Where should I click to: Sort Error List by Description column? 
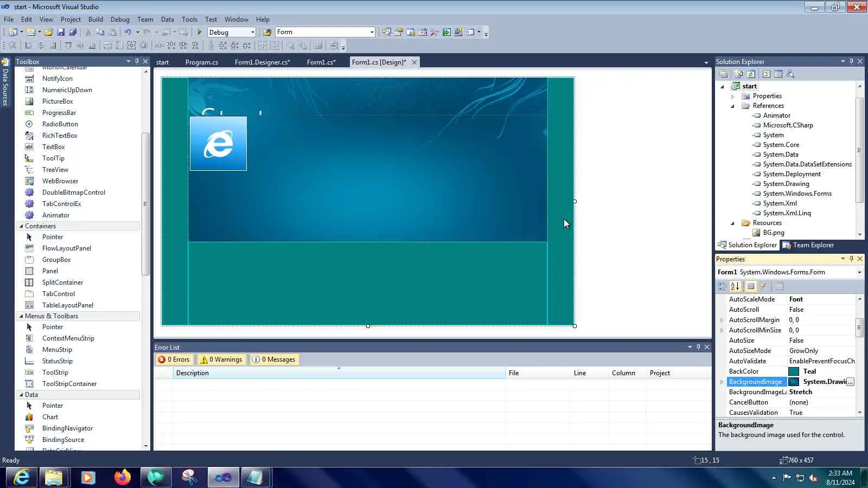339,373
